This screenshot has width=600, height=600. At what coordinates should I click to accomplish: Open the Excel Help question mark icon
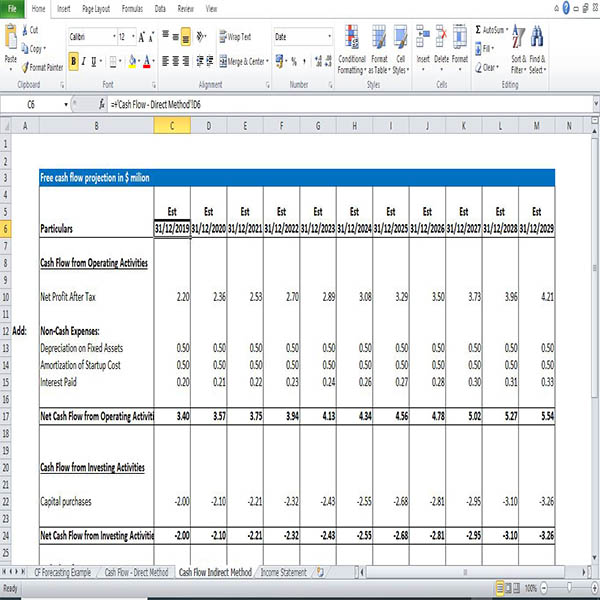coord(566,8)
